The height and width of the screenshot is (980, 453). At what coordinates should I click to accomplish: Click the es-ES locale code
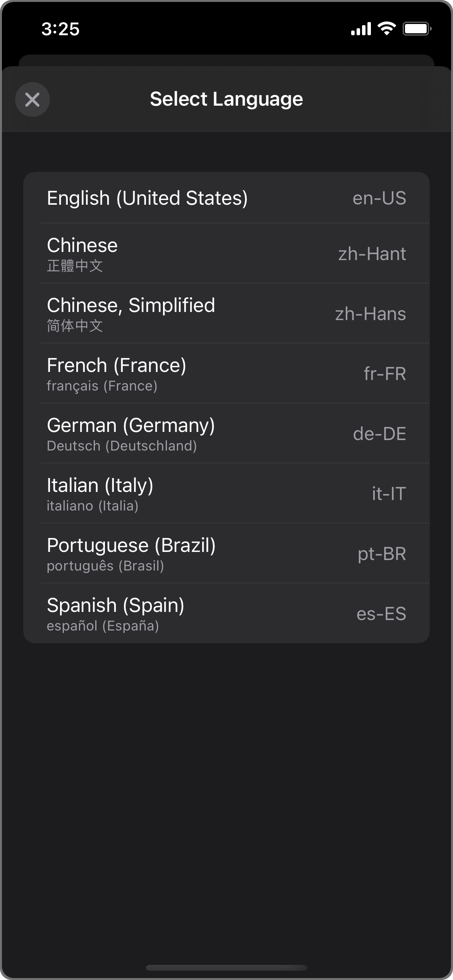click(x=381, y=614)
